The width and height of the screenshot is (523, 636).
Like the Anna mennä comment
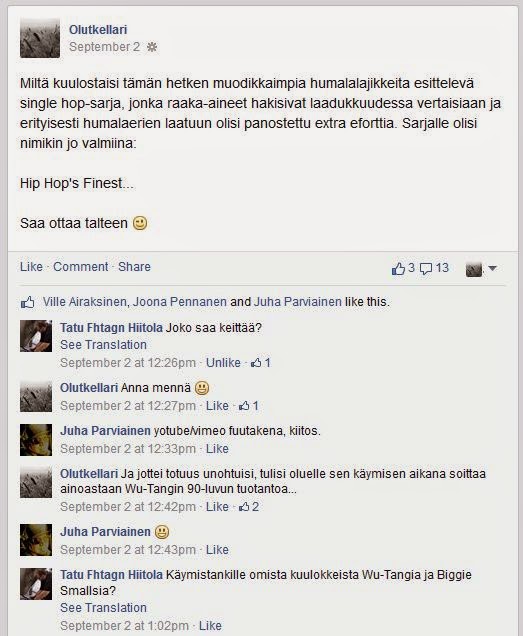pos(217,406)
